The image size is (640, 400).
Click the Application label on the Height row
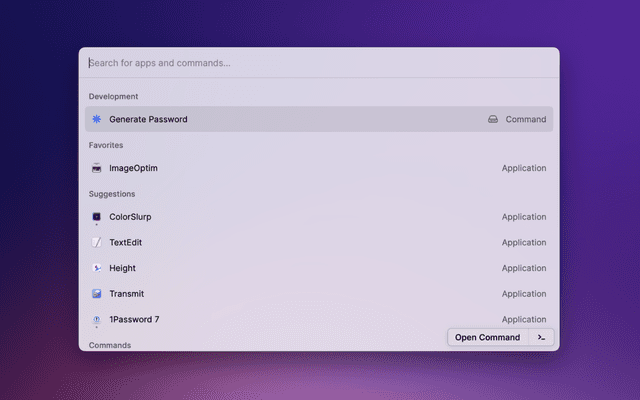coord(524,268)
